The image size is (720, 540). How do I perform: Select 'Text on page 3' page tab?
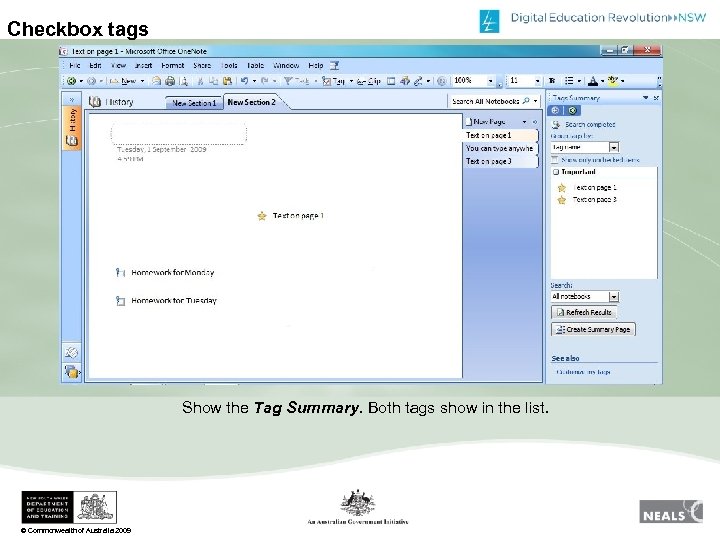click(x=500, y=161)
